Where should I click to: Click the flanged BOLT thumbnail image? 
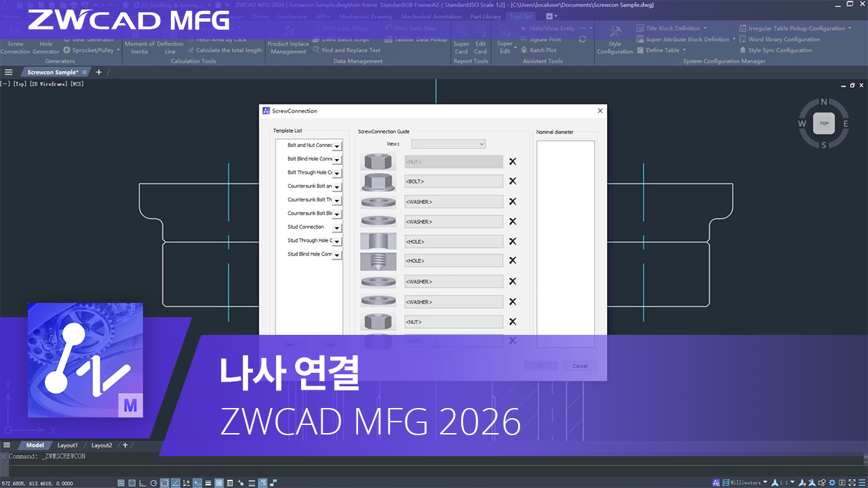[x=378, y=181]
